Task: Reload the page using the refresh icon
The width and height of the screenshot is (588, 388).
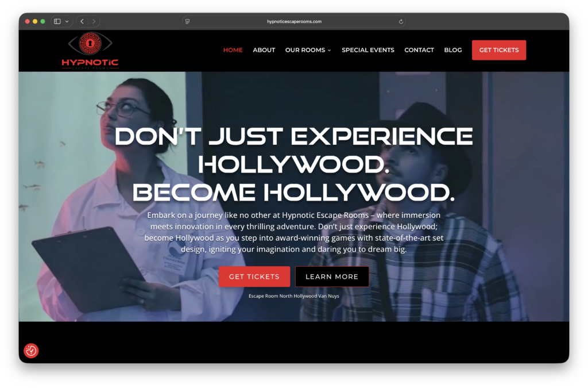Action: pyautogui.click(x=401, y=21)
